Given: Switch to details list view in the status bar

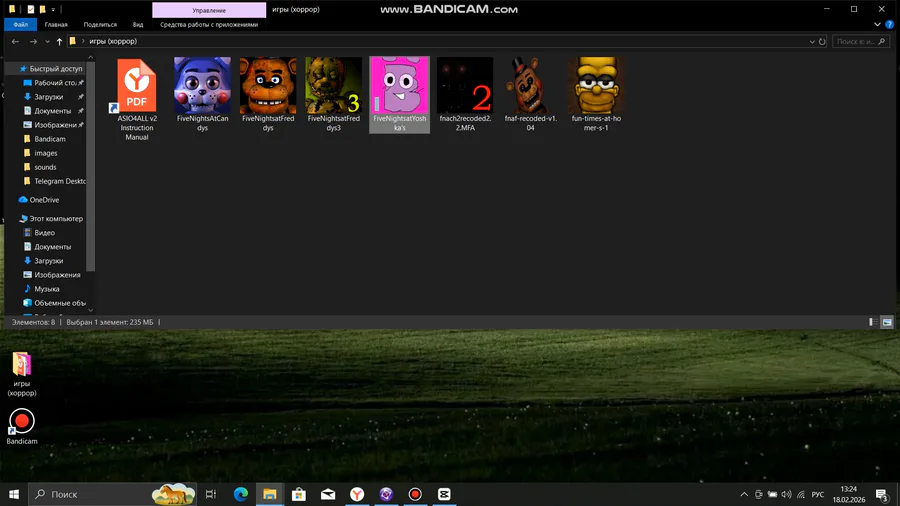Looking at the screenshot, I should coord(873,322).
